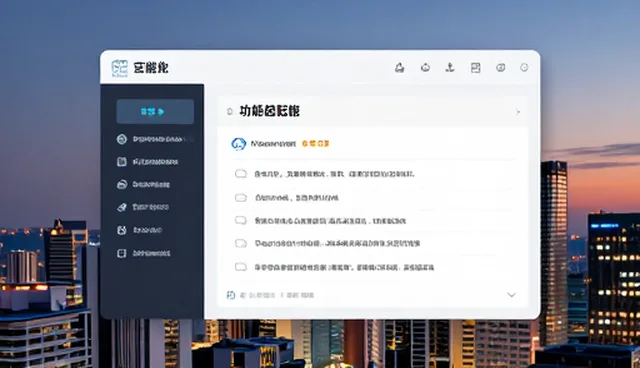
Task: Select the second sidebar menu label
Action: pos(155,162)
